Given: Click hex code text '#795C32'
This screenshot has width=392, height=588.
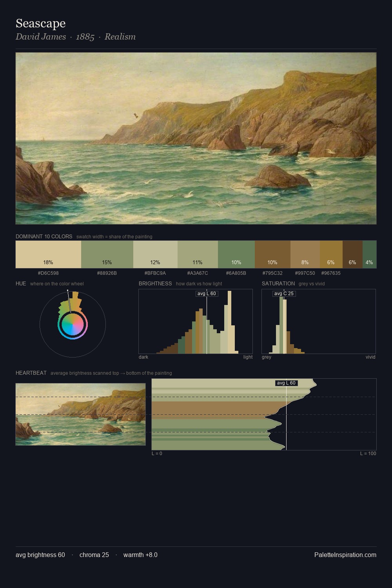Looking at the screenshot, I should click(x=272, y=273).
